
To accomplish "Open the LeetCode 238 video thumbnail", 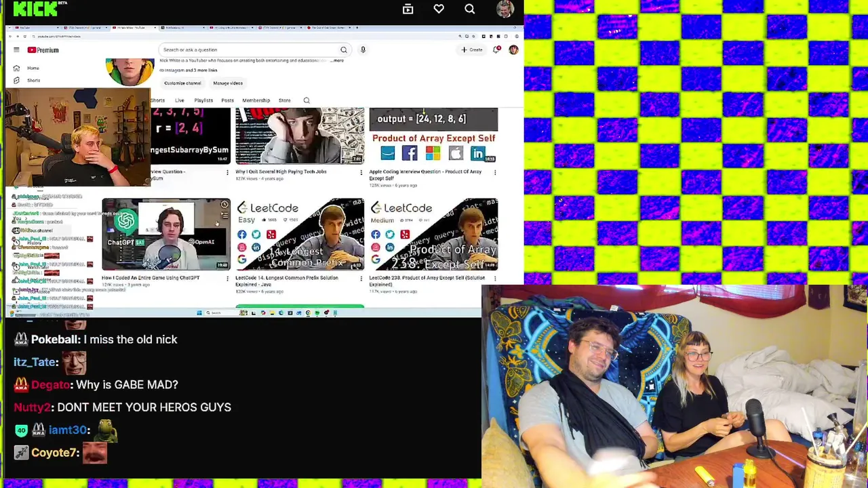I will 433,234.
